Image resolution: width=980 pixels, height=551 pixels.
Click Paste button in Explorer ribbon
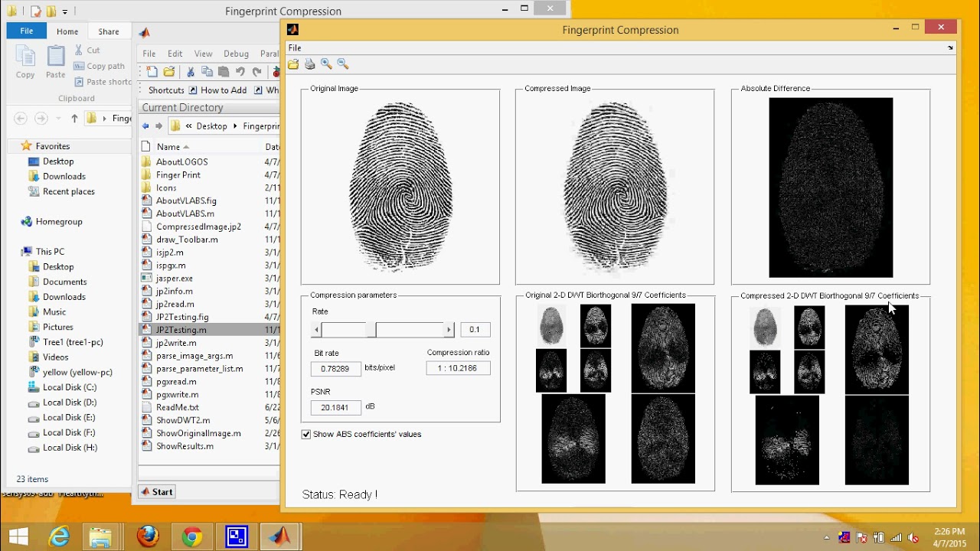click(55, 62)
